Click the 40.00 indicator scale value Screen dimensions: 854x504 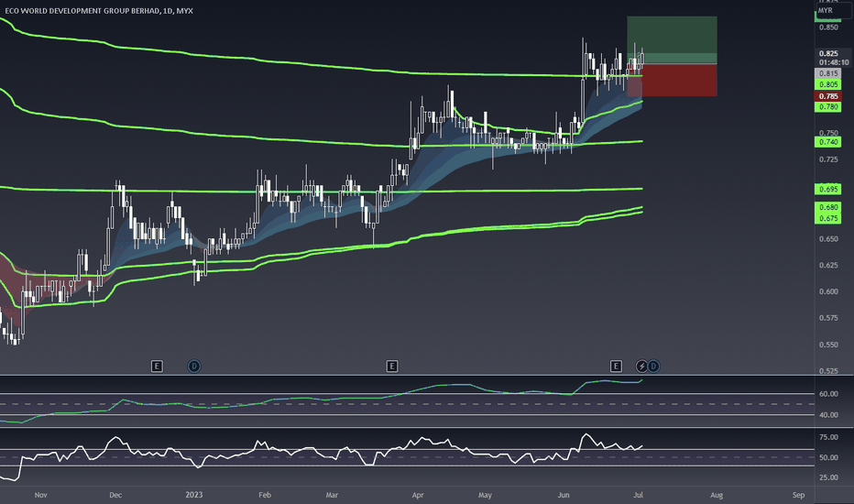pyautogui.click(x=828, y=414)
